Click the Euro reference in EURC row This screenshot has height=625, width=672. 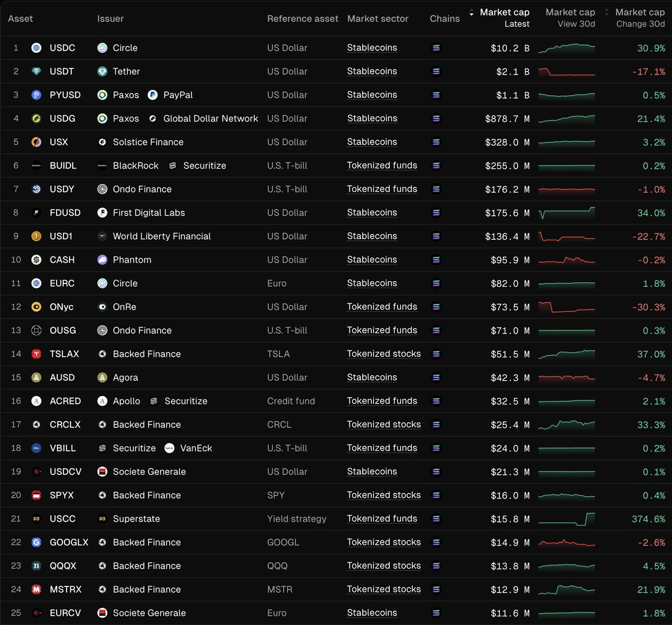tap(277, 283)
